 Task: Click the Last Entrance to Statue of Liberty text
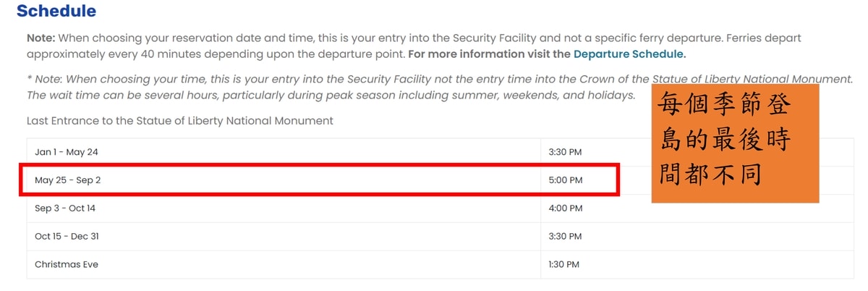coord(180,121)
